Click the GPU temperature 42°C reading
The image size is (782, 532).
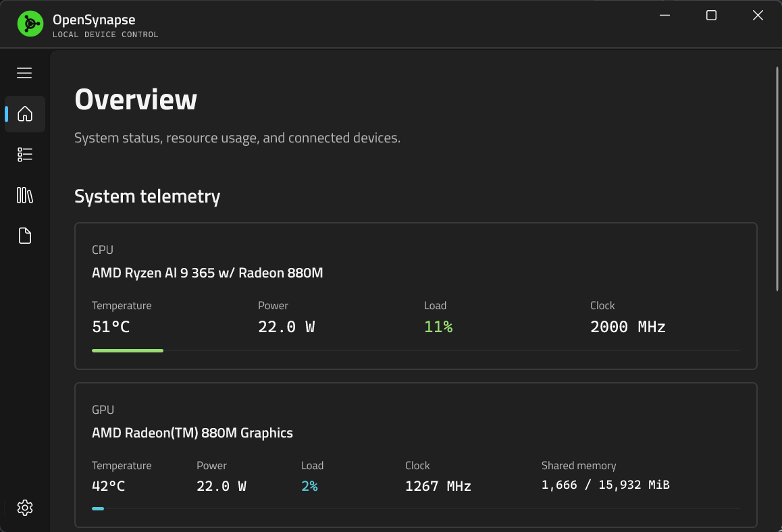[109, 486]
